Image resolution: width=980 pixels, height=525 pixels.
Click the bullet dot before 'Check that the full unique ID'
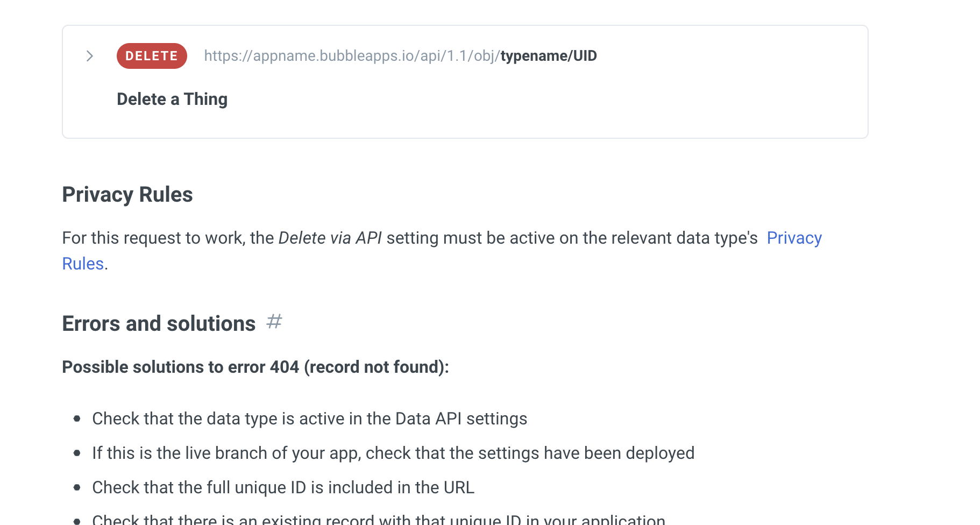77,487
